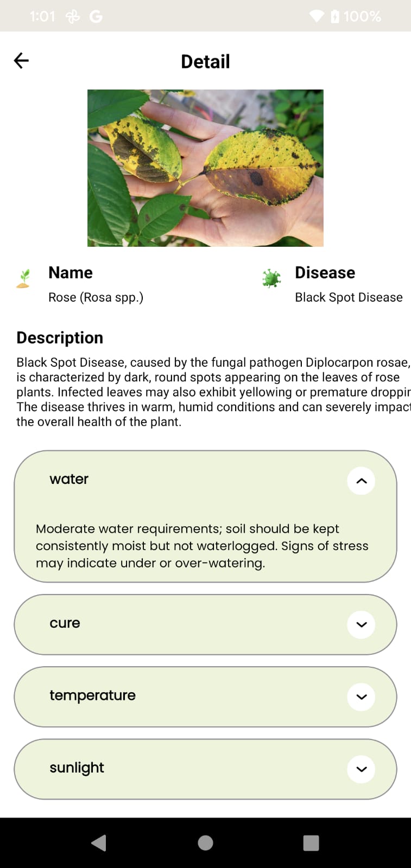Tap the sunlight card label
The image size is (411, 868).
(x=77, y=768)
